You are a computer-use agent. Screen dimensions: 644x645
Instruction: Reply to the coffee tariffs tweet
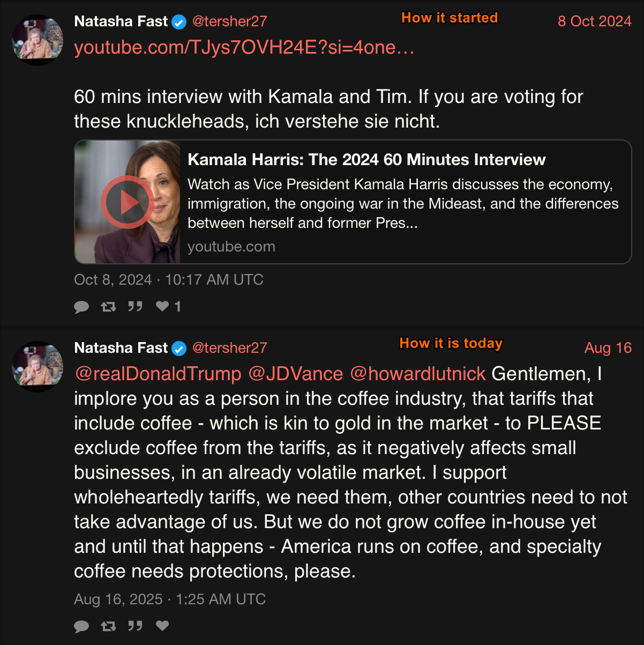tap(81, 626)
